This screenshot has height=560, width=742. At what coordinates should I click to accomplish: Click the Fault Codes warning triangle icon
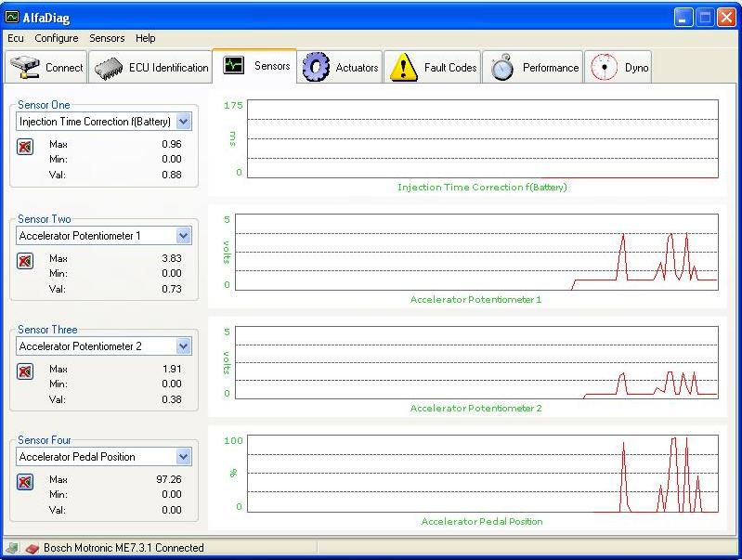pos(403,67)
